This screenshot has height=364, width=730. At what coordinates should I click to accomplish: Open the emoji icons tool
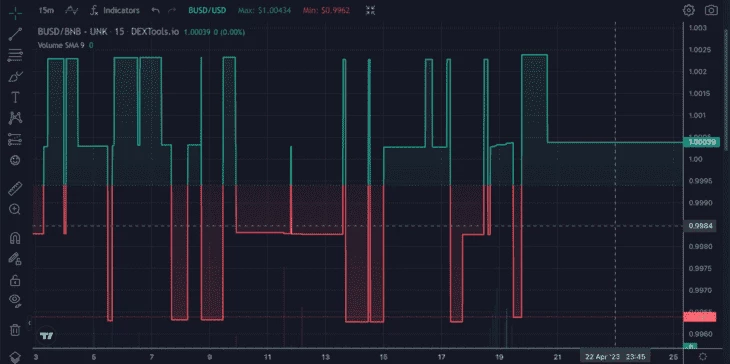click(15, 160)
